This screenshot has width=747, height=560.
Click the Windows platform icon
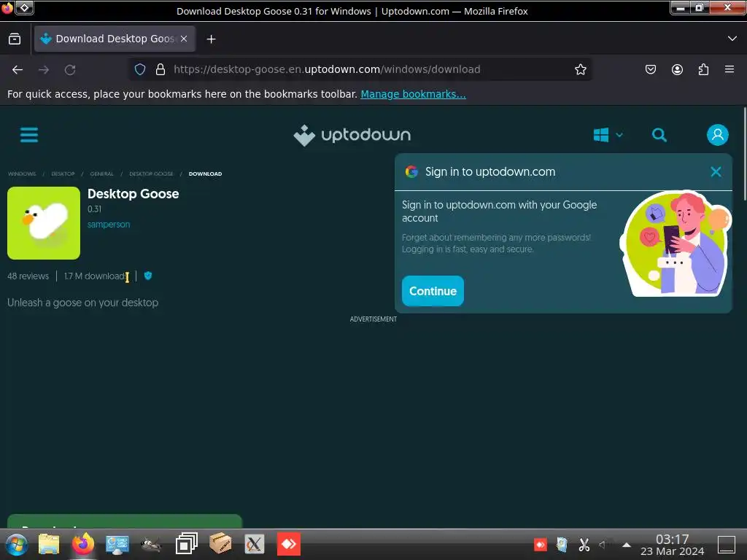tap(601, 135)
